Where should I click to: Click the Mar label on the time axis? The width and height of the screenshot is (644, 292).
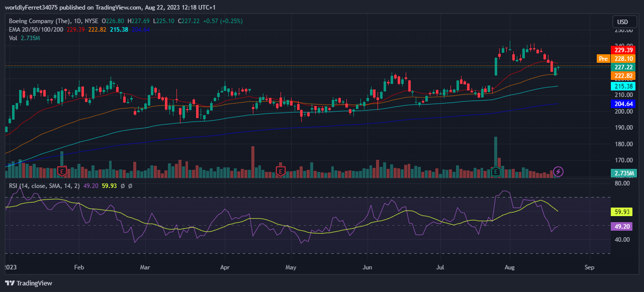(x=145, y=268)
